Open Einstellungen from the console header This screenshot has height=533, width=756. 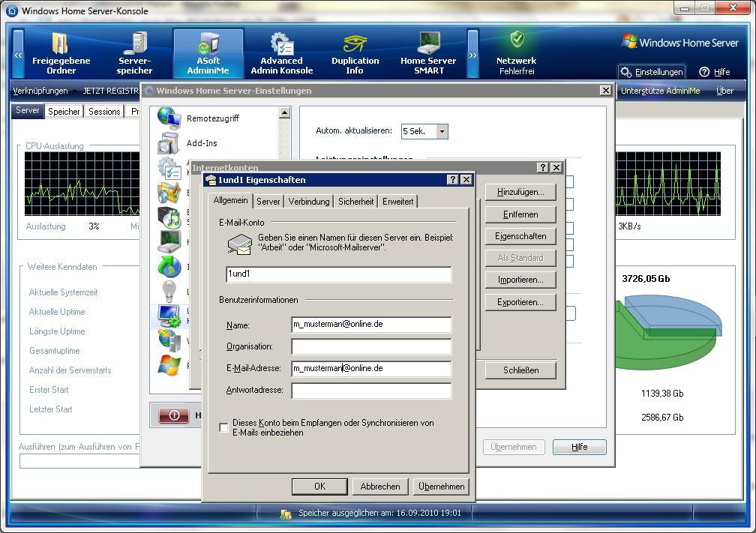coord(652,72)
